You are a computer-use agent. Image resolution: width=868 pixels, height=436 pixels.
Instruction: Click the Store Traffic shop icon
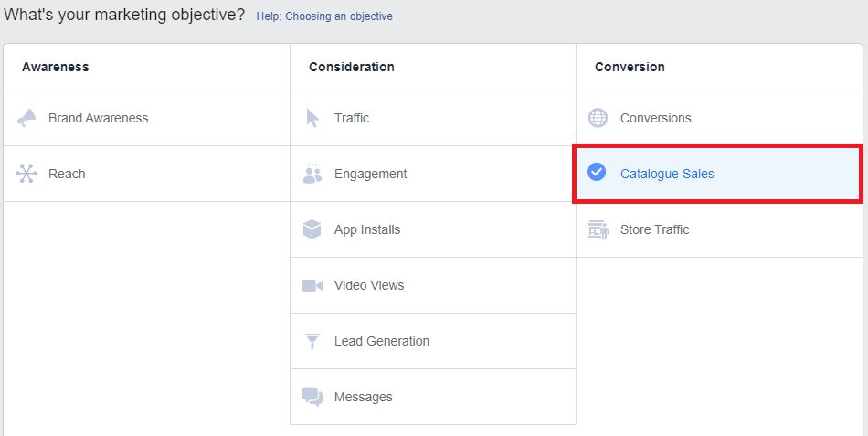click(598, 229)
